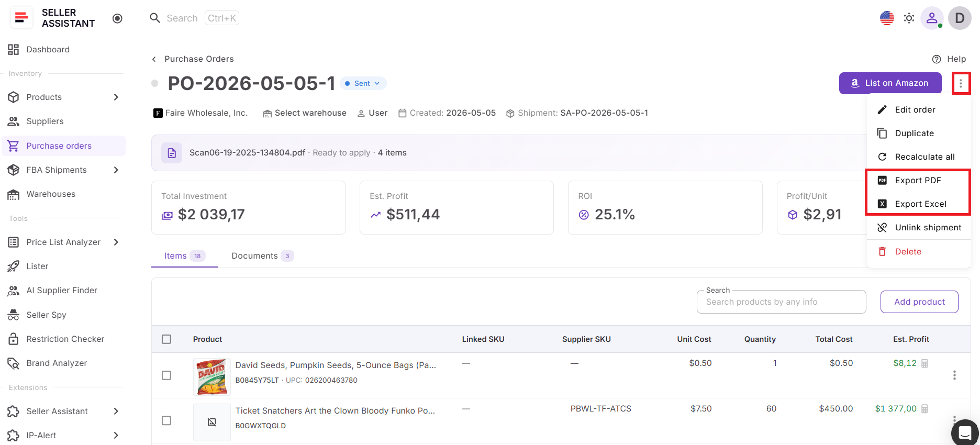Click the List on Amazon button
Image resolution: width=980 pixels, height=445 pixels.
pyautogui.click(x=890, y=83)
